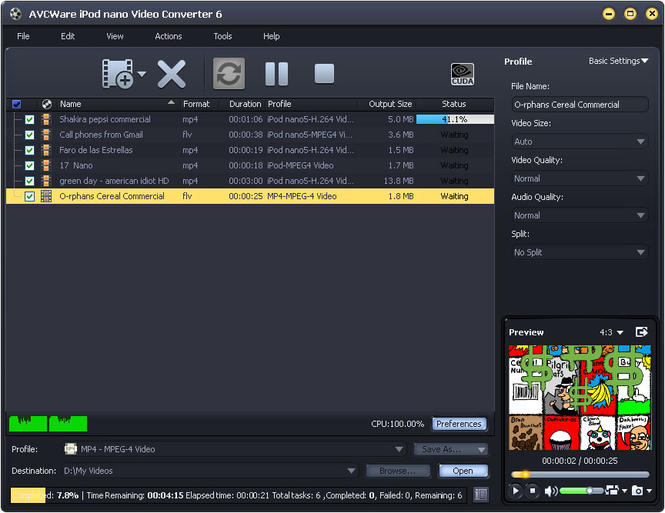Click the preview pop-out window icon
Viewport: 665px width, 513px height.
pyautogui.click(x=642, y=332)
